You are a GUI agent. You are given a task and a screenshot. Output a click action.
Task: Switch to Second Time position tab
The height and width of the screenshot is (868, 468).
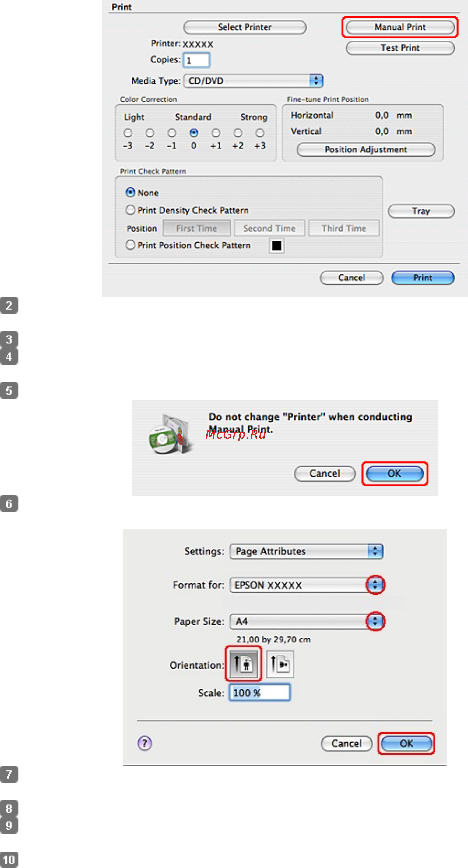click(269, 228)
